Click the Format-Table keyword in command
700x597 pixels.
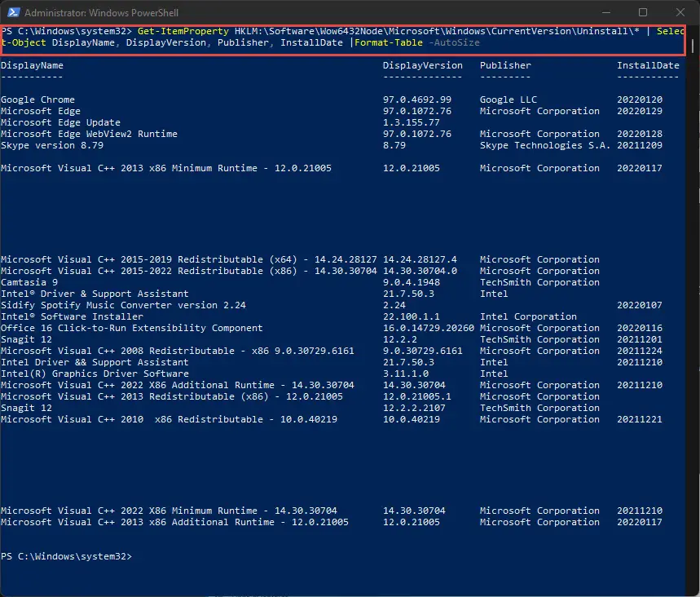point(389,43)
